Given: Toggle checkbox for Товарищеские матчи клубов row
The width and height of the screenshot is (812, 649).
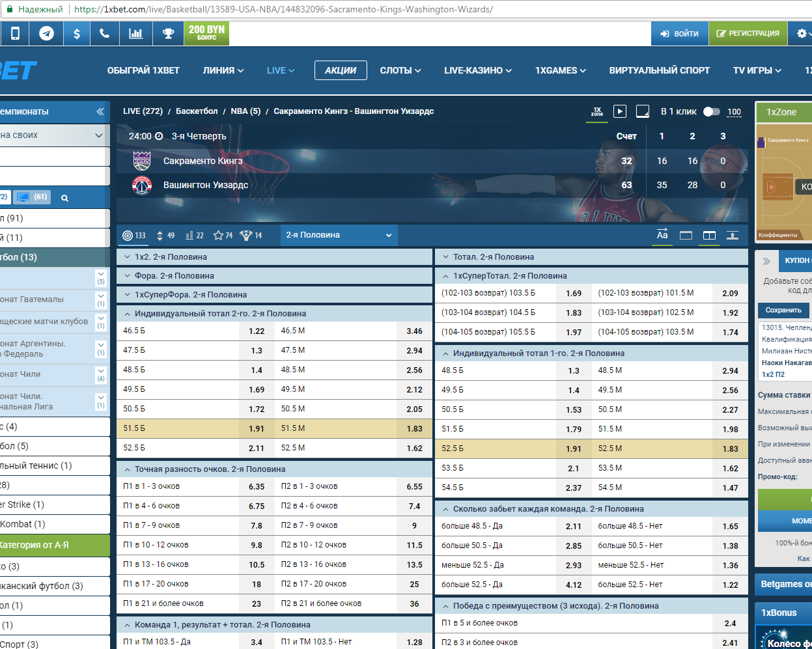Looking at the screenshot, I should [101, 322].
